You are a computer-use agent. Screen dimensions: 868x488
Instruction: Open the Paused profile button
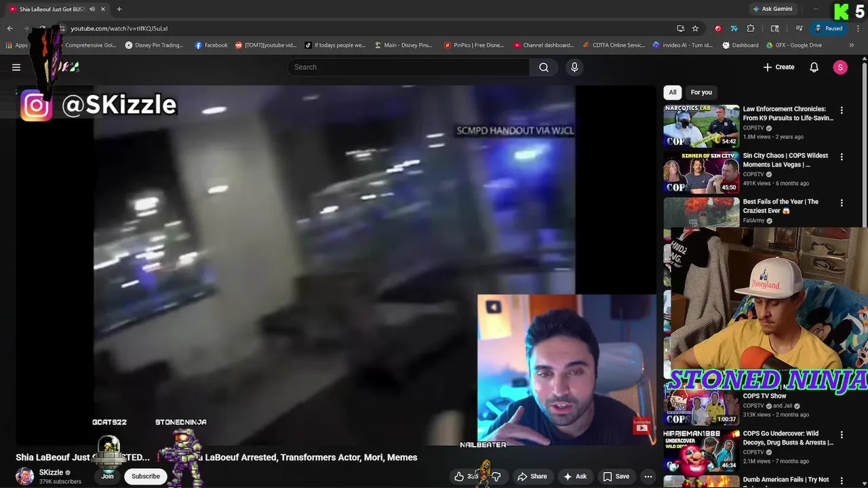click(x=829, y=28)
